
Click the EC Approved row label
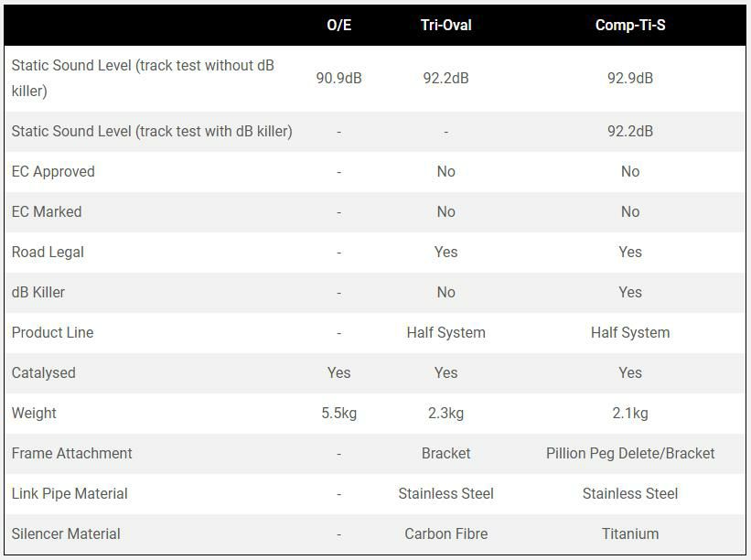click(x=53, y=172)
